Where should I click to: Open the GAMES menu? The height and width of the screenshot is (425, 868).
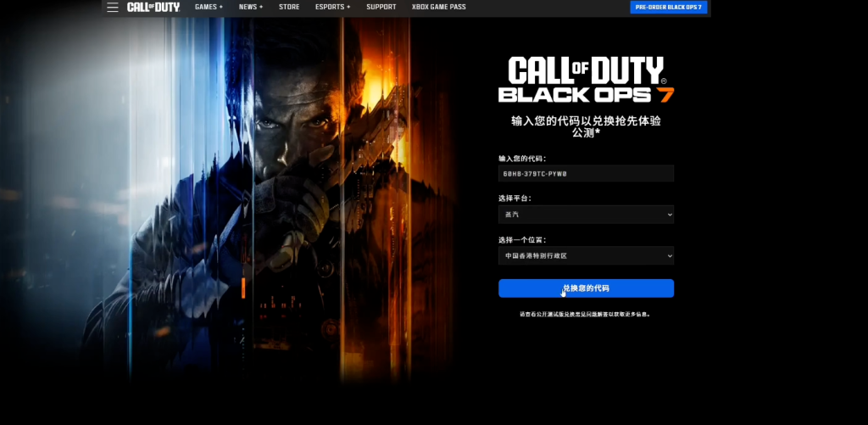point(208,8)
